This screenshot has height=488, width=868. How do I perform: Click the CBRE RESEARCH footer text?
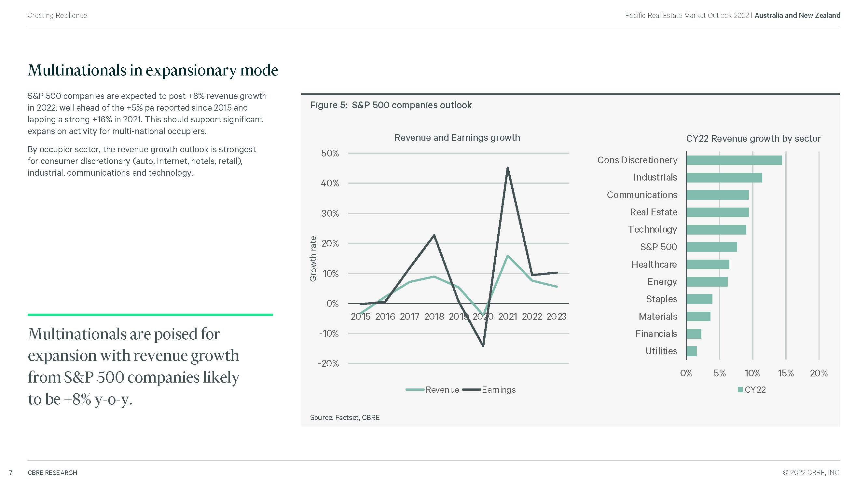click(x=52, y=472)
